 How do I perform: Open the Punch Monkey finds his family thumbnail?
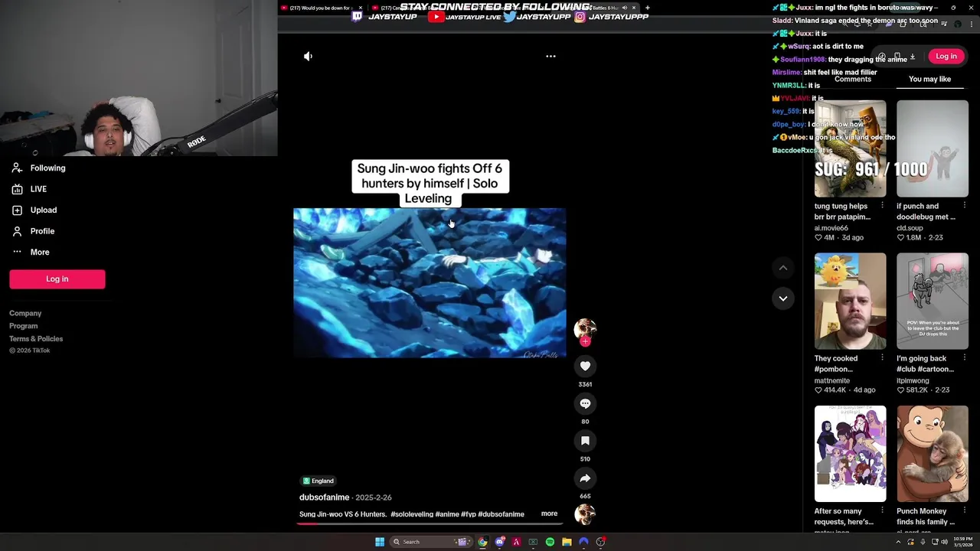(932, 454)
